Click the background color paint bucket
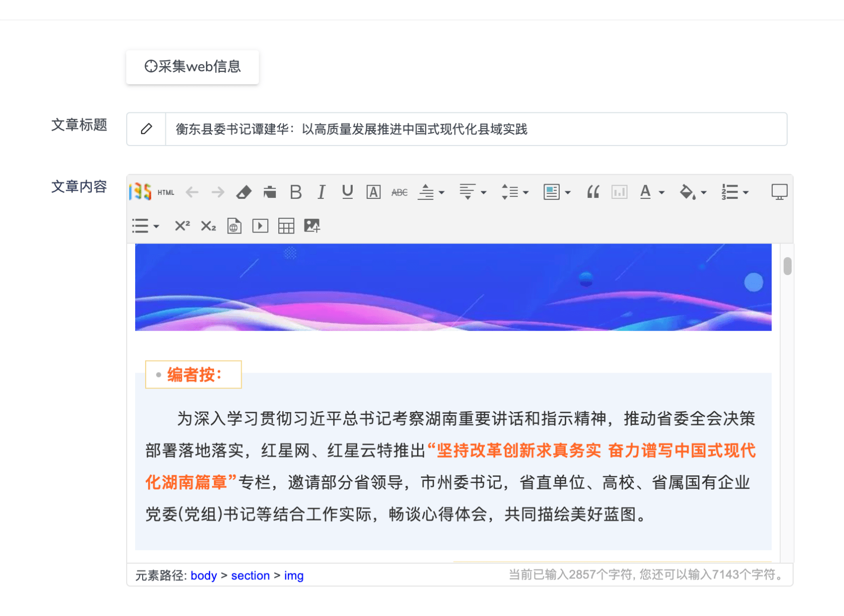Screen dimensions: 844x616 (x=688, y=192)
